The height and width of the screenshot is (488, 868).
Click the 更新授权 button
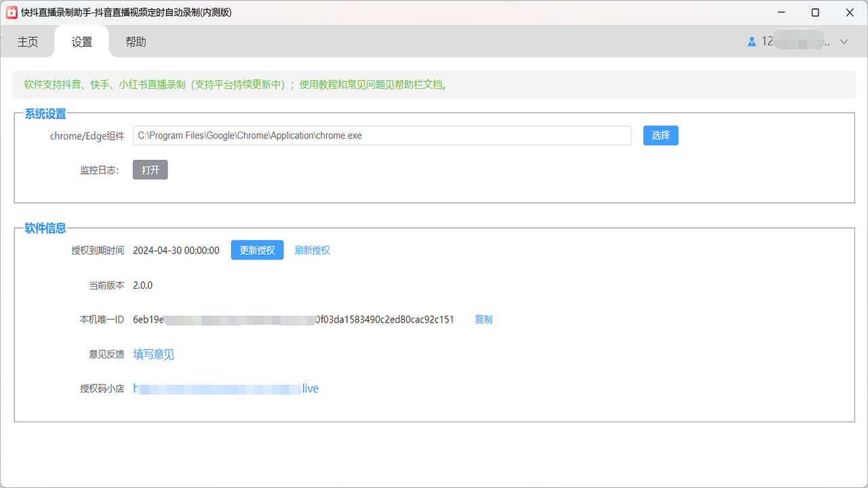click(x=257, y=250)
